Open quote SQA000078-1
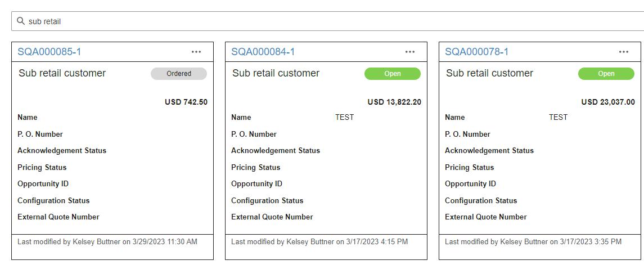644x269 pixels. point(477,52)
